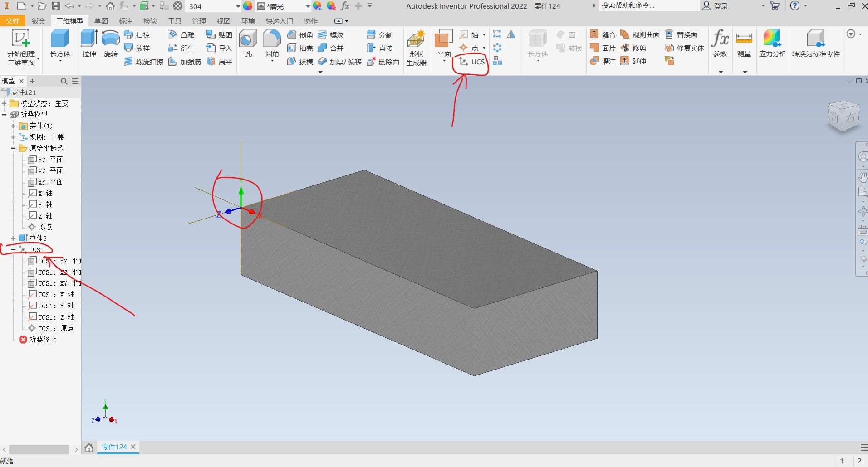This screenshot has width=868, height=467.
Task: Click the 螺纹 thread tool
Action: pyautogui.click(x=331, y=35)
